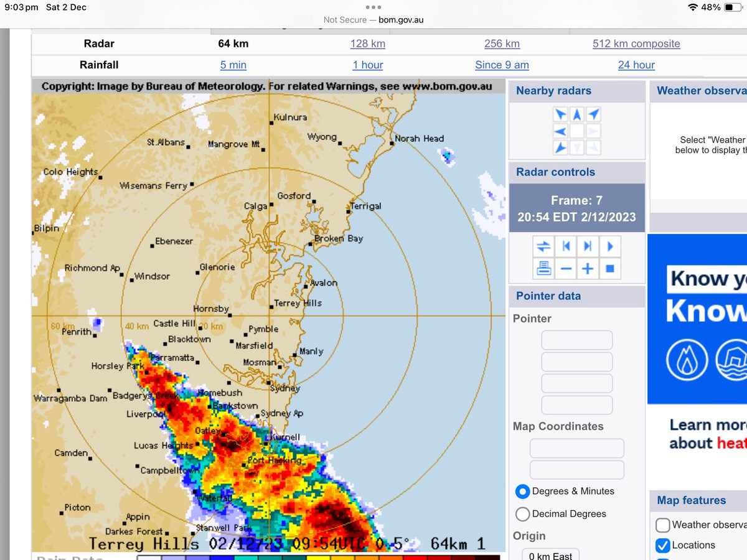Switch to 128 km radar range
Viewport: 747px width, 560px height.
(x=368, y=44)
